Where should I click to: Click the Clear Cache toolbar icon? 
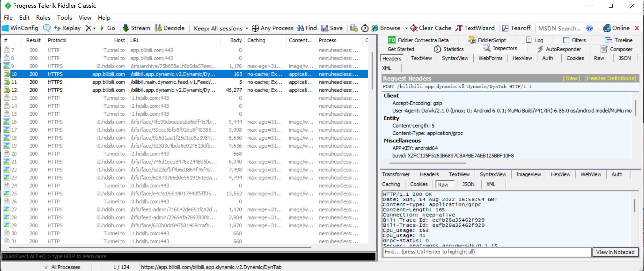coord(414,28)
